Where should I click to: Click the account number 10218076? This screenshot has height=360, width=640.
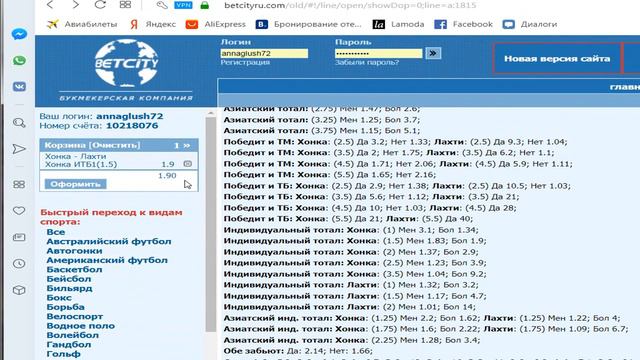point(132,126)
